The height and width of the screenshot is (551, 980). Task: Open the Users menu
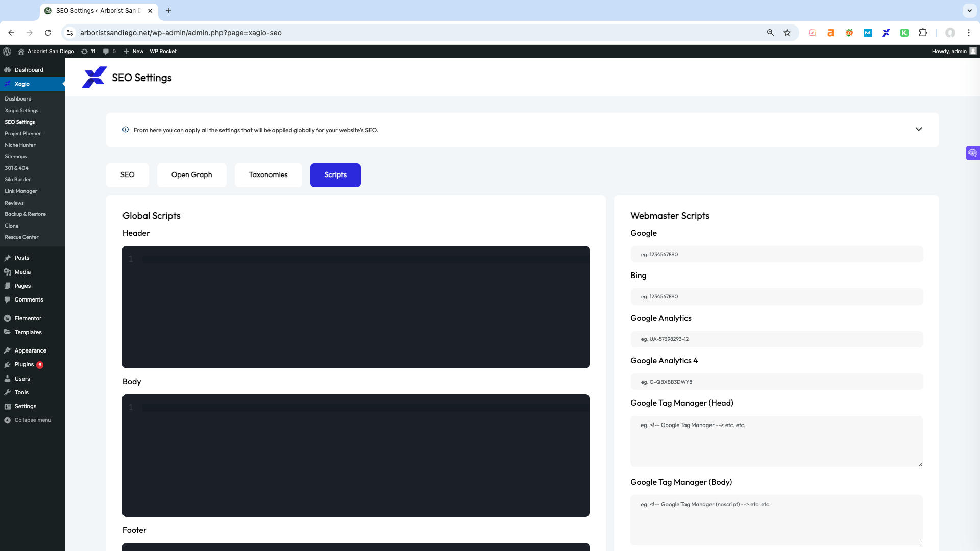click(22, 379)
